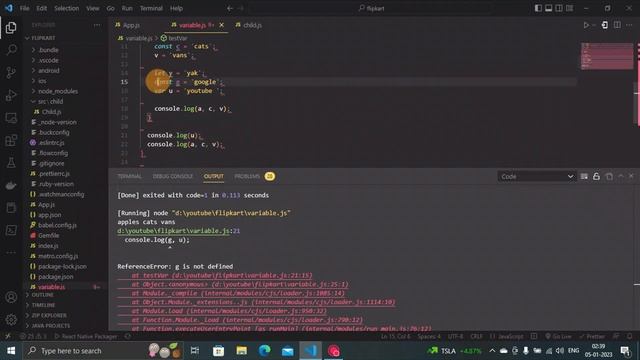
Task: Open the Terminal menu
Action: pos(151,8)
